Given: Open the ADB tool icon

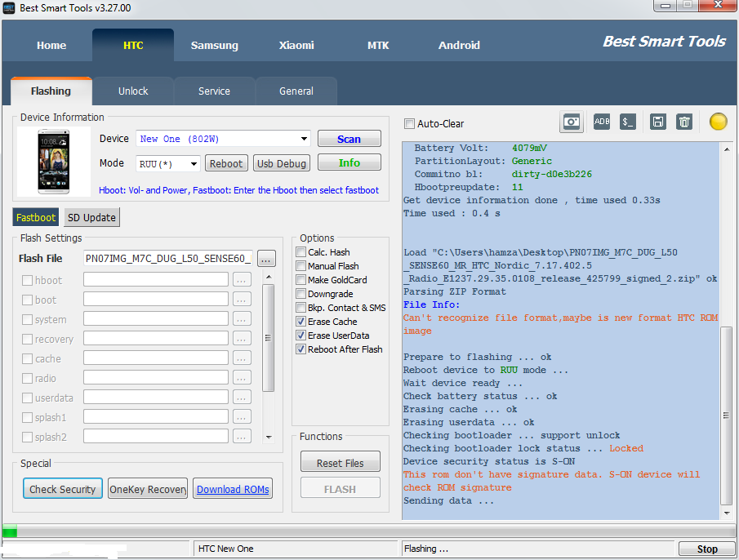Looking at the screenshot, I should tap(601, 122).
